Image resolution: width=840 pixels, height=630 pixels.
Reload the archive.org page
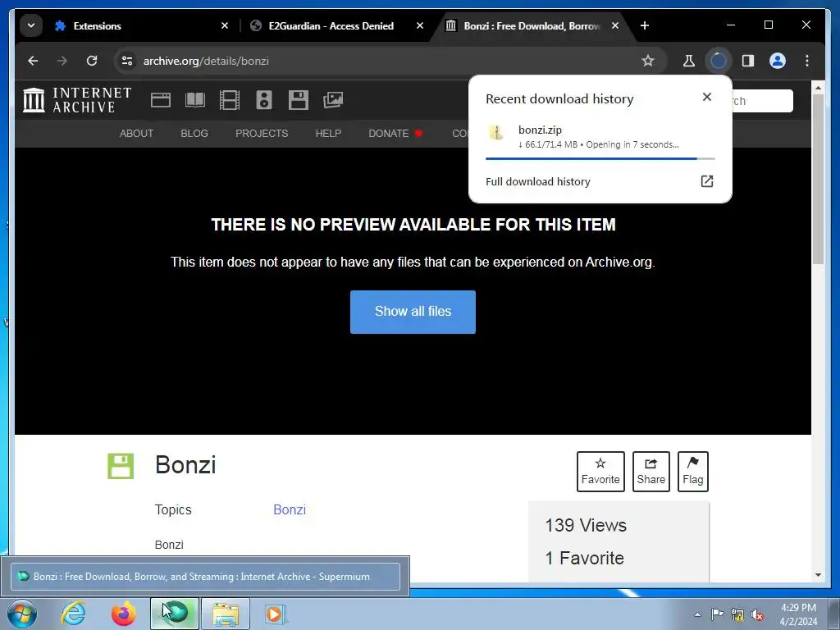(92, 61)
